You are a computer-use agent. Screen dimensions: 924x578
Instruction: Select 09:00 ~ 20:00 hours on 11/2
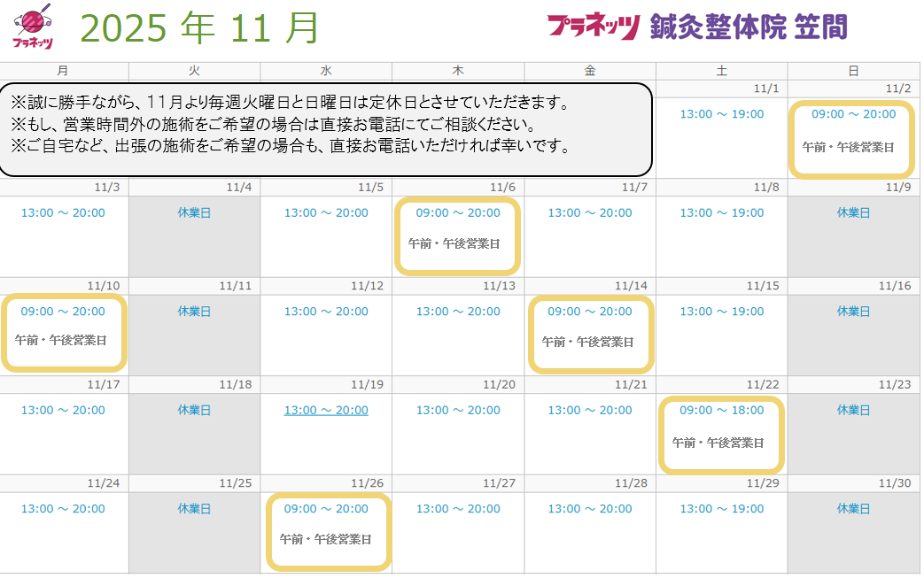point(853,114)
